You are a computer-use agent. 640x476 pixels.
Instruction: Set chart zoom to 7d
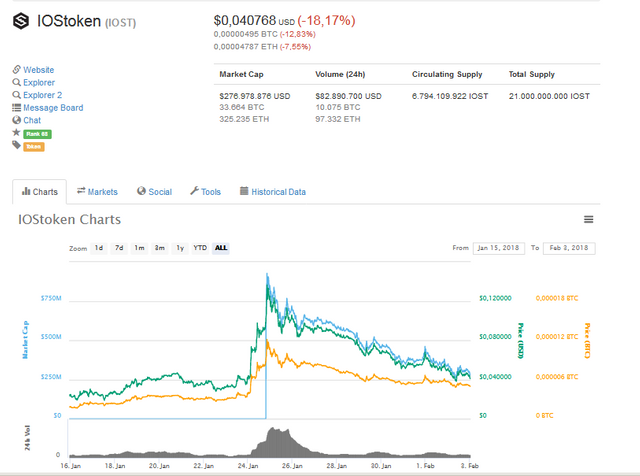(x=119, y=248)
